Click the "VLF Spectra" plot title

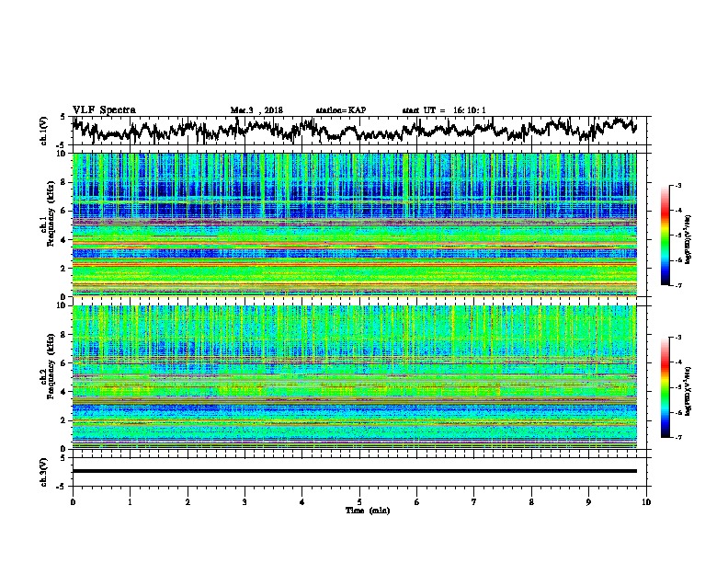[104, 110]
